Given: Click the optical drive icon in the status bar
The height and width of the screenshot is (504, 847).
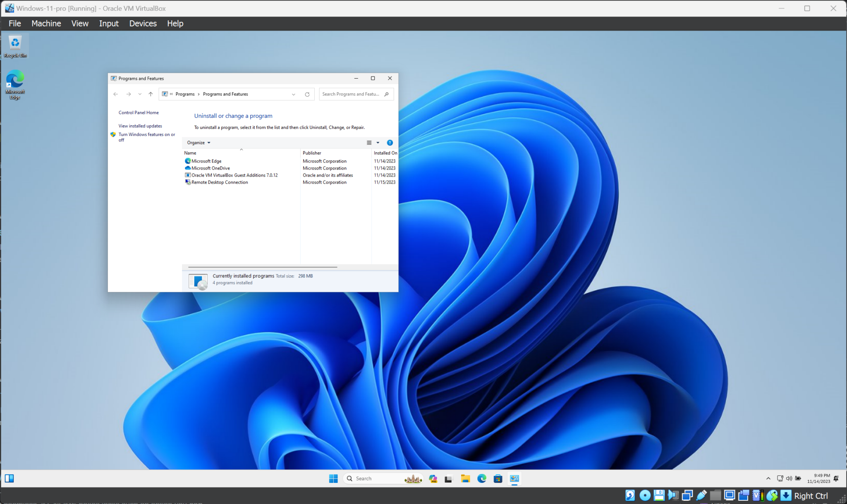Looking at the screenshot, I should pos(645,495).
